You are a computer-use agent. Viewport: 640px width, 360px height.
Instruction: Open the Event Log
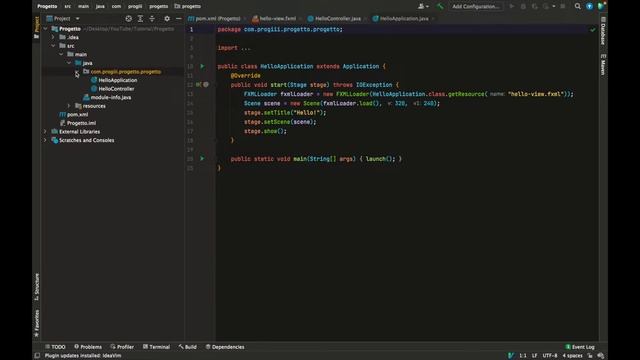(580, 347)
